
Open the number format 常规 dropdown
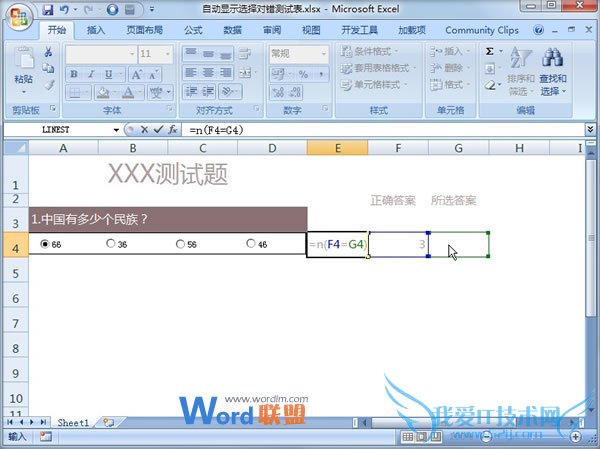click(x=324, y=54)
